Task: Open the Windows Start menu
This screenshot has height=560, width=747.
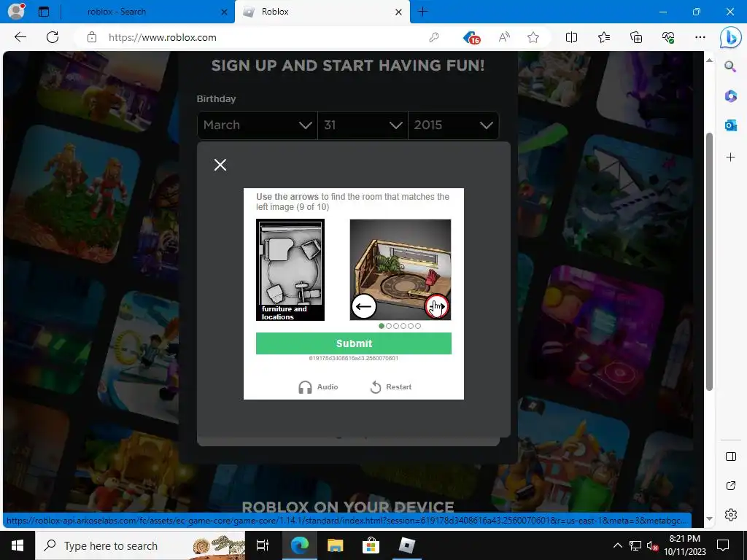Action: [18, 545]
